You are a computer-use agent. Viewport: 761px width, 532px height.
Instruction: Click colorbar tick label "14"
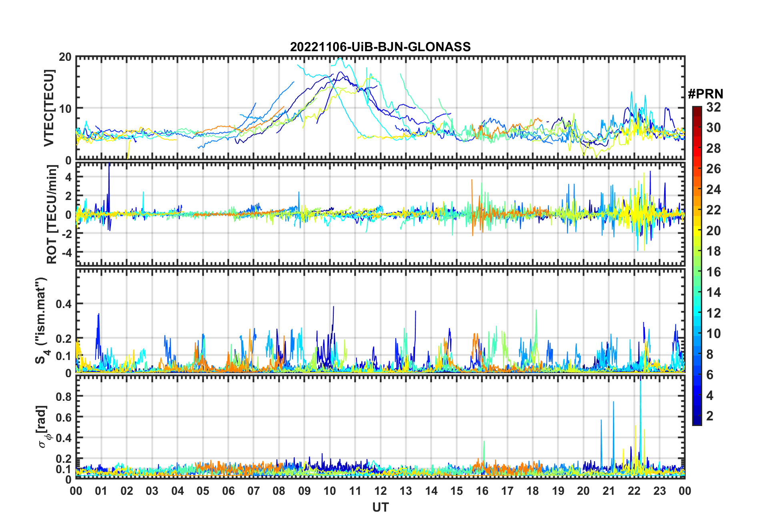pos(713,292)
